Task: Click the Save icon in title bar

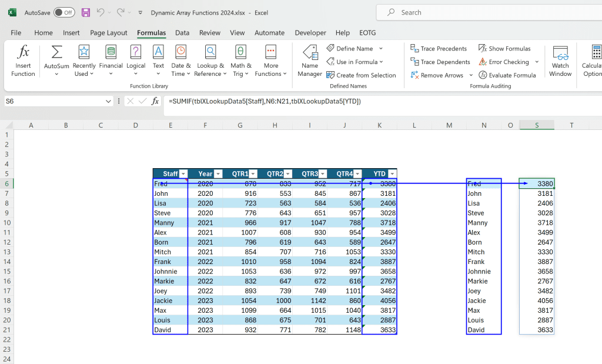Action: click(86, 12)
